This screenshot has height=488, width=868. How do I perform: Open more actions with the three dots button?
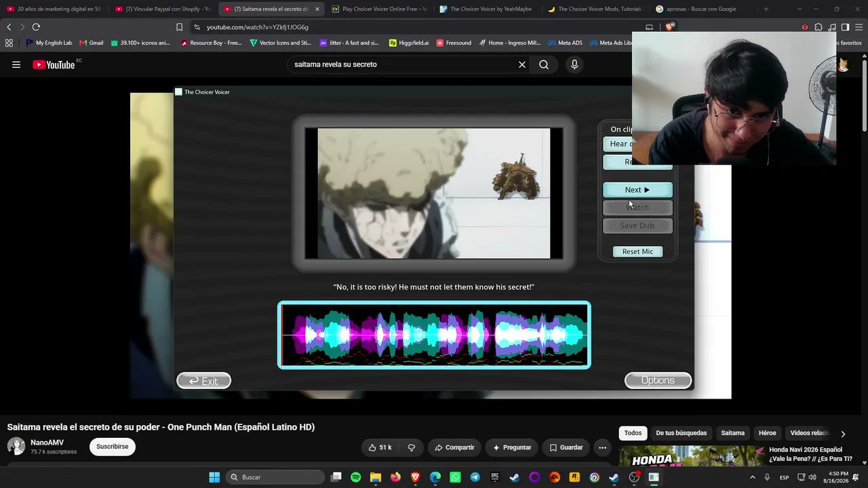(602, 447)
